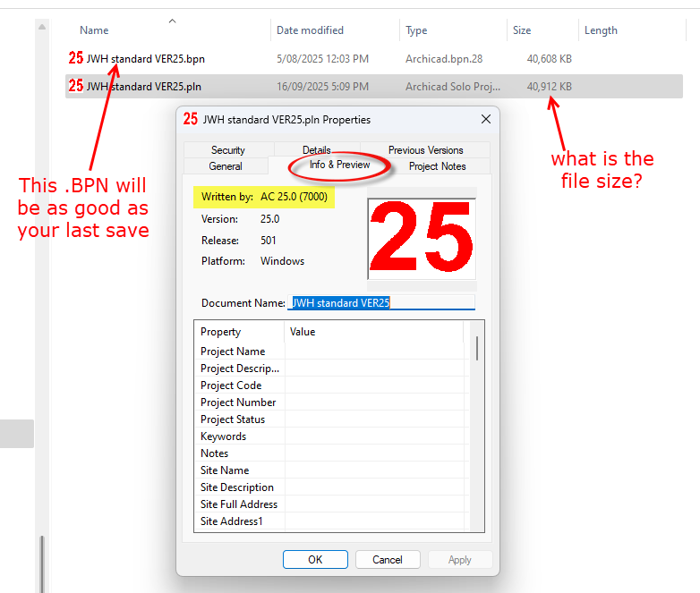Select the Project Code property row
The width and height of the screenshot is (700, 593).
[331, 385]
